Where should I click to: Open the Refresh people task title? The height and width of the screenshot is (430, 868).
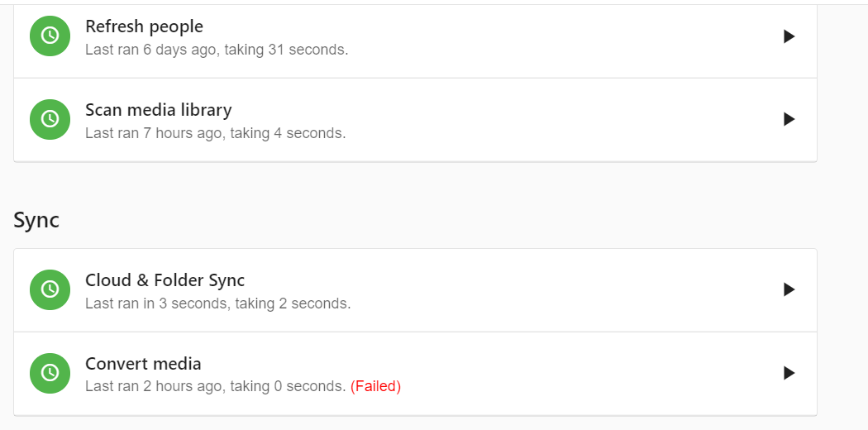click(144, 26)
